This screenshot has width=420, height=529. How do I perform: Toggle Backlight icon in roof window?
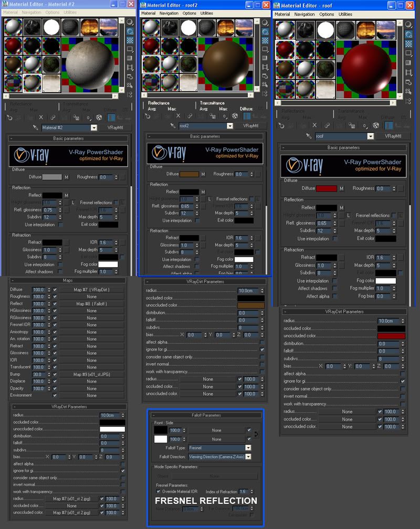point(408,35)
